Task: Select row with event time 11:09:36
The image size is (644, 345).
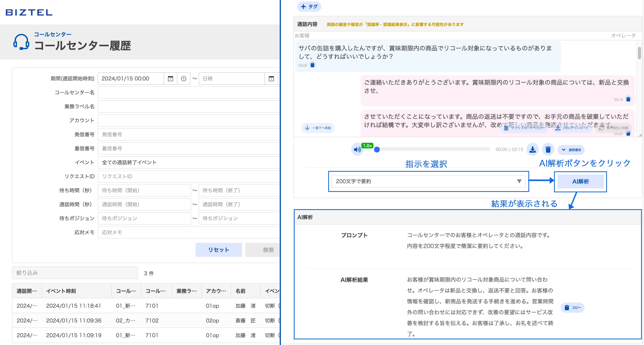Action: click(x=146, y=321)
